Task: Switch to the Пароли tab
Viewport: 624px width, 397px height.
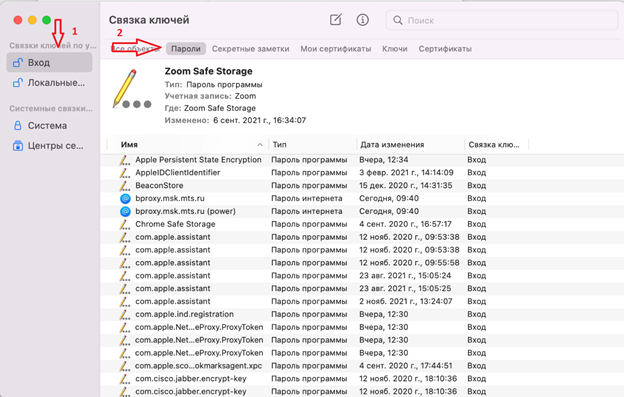Action: coord(186,49)
